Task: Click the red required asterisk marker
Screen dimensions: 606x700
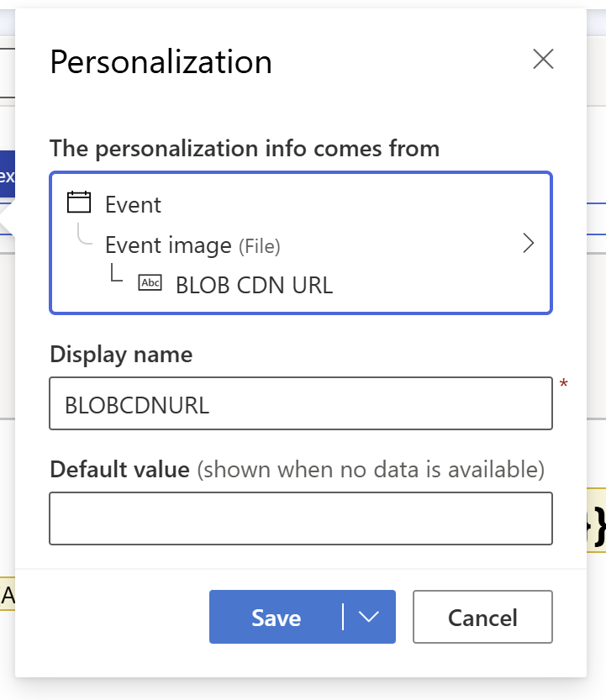Action: (563, 384)
